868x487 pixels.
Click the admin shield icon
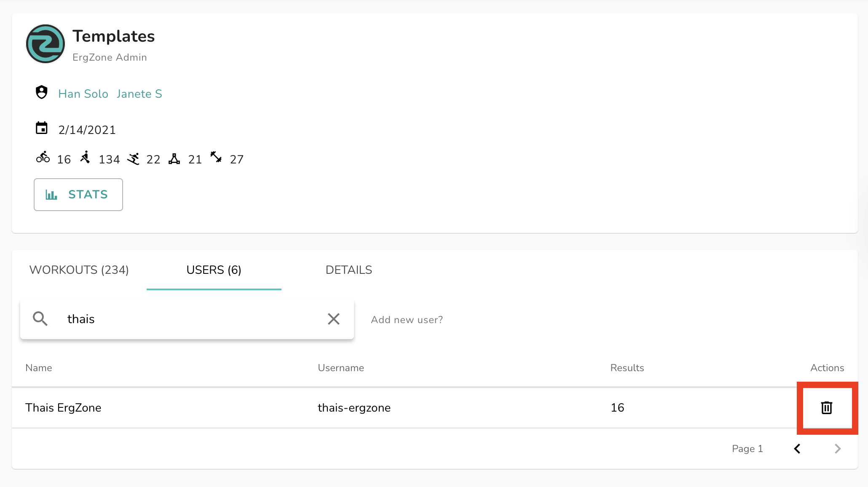(x=41, y=92)
